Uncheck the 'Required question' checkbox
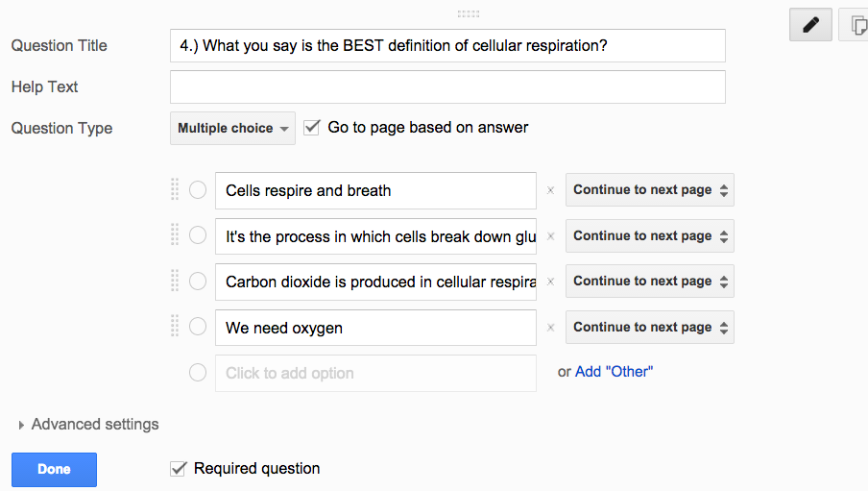The height and width of the screenshot is (491, 868). (x=178, y=469)
